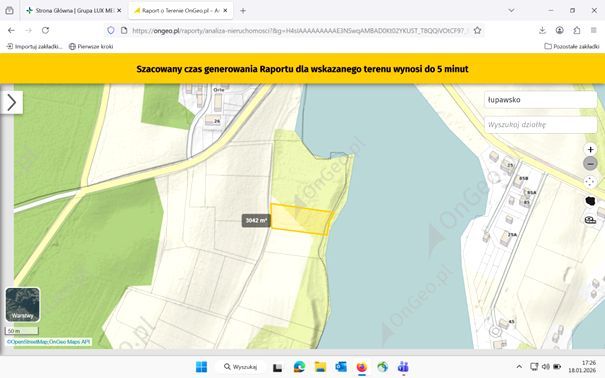Image resolution: width=605 pixels, height=378 pixels.
Task: Open File Explorer from taskbar
Action: tap(320, 367)
